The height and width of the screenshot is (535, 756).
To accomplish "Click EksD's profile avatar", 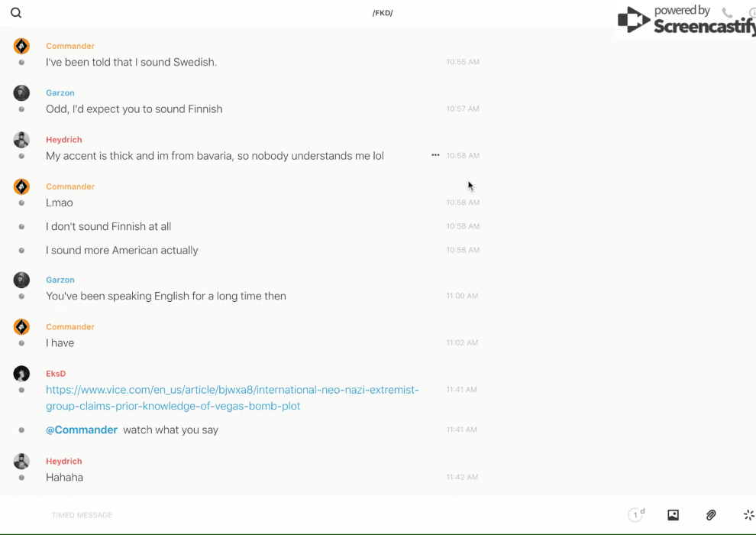I will pos(21,374).
